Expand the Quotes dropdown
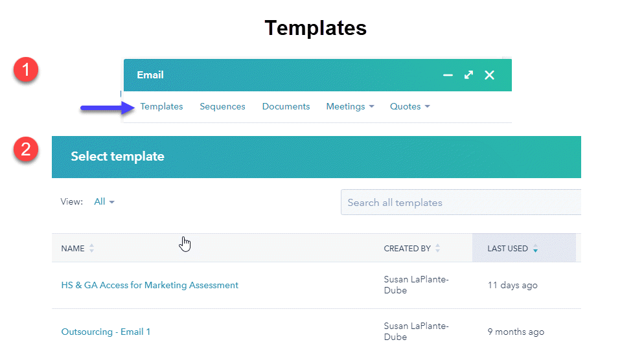633x364 pixels. [409, 106]
